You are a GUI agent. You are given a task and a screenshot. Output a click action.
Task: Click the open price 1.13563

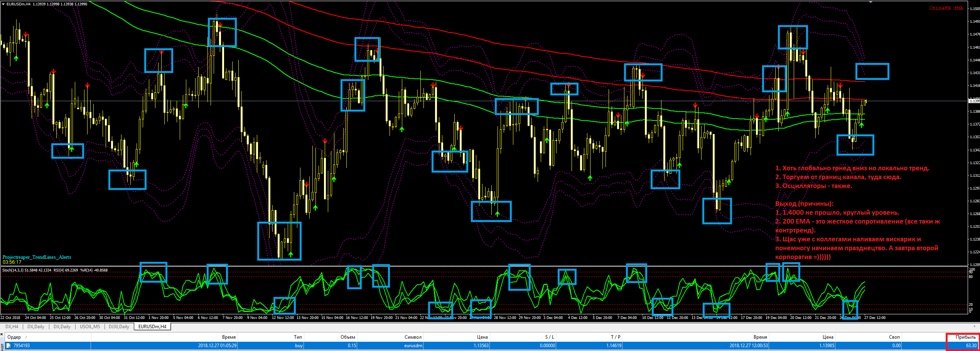tap(481, 346)
